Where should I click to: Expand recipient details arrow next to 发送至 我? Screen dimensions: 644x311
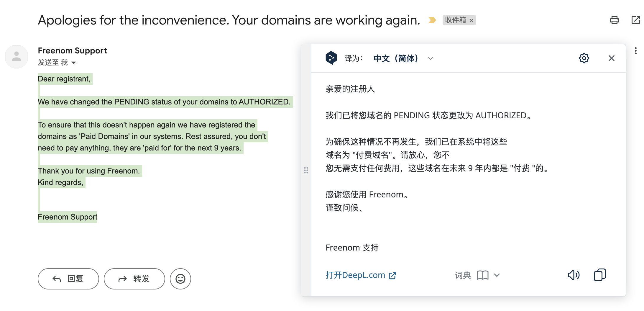pyautogui.click(x=74, y=63)
